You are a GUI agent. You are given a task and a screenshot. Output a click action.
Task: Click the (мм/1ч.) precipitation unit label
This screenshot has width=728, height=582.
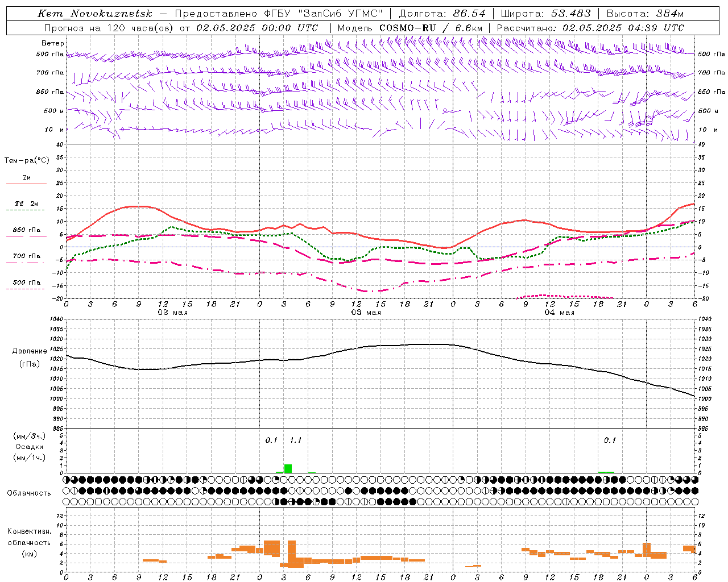(x=30, y=458)
